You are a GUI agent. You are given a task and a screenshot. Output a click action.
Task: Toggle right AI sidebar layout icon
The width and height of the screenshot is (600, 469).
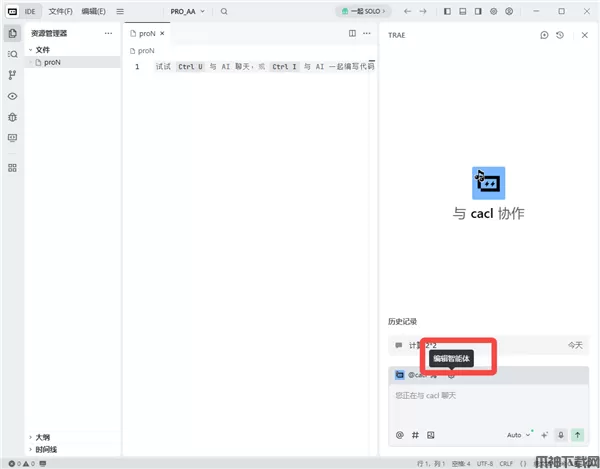(x=478, y=11)
